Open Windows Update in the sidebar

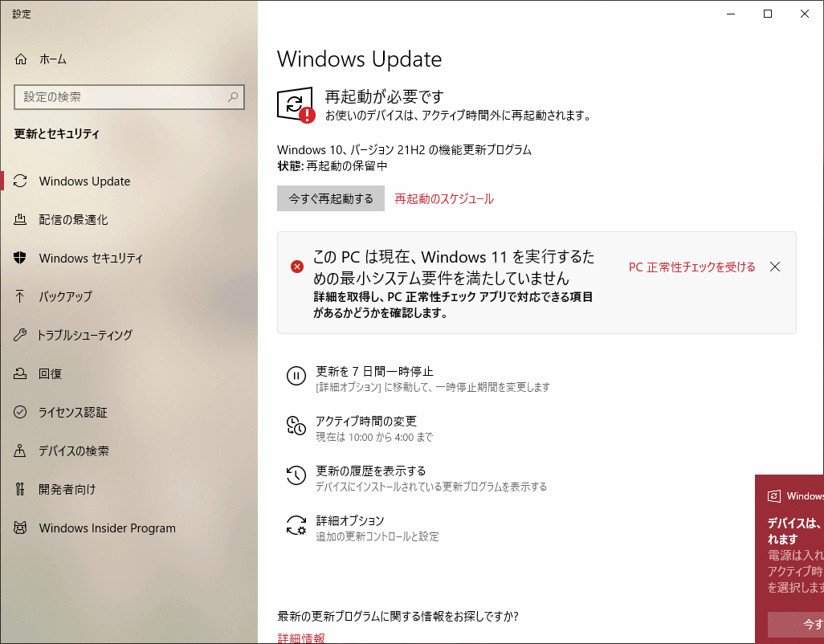(128, 181)
